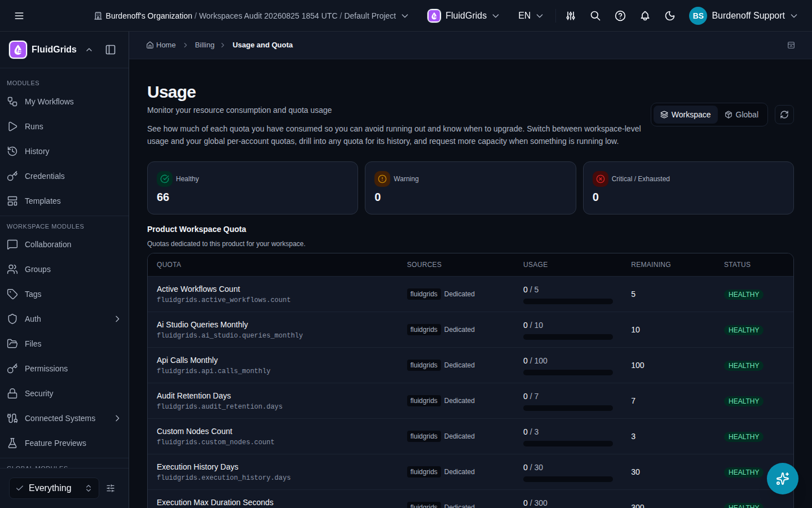The image size is (812, 508).
Task: Toggle dark mode moon icon
Action: click(670, 16)
